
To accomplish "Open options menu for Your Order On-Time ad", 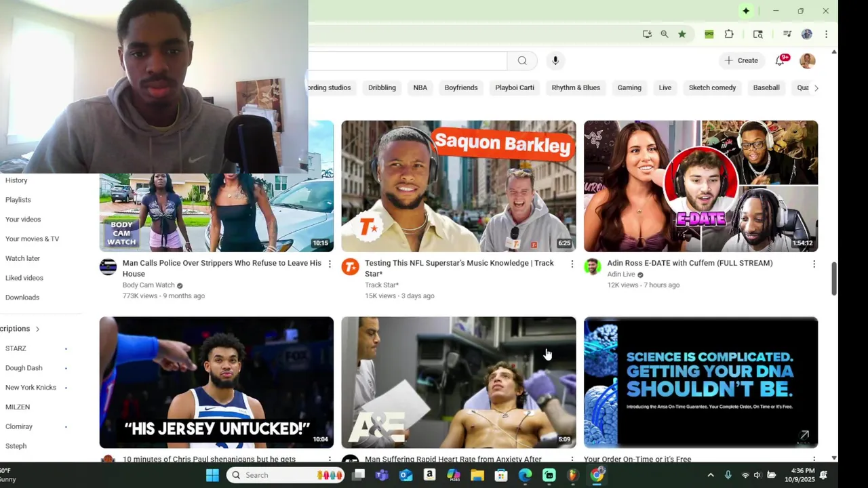I will pos(814,459).
